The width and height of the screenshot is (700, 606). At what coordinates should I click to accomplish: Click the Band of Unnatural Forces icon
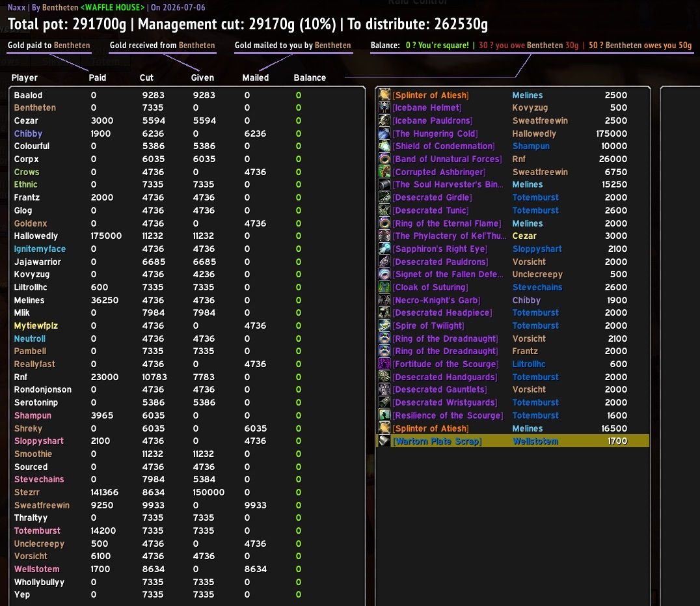[384, 159]
